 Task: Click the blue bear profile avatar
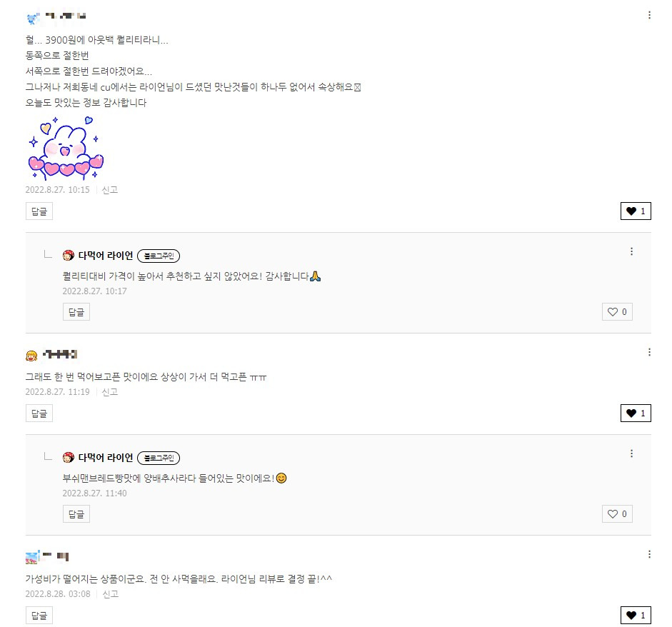pyautogui.click(x=32, y=19)
